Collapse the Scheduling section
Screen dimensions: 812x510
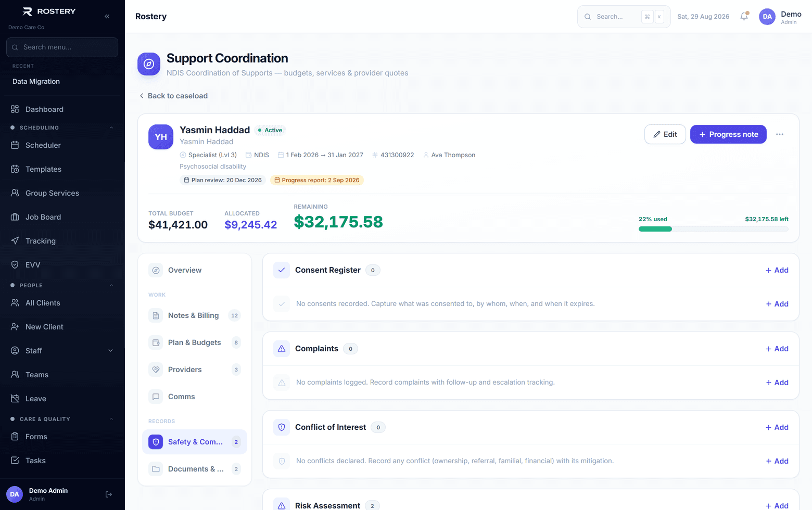62,127
